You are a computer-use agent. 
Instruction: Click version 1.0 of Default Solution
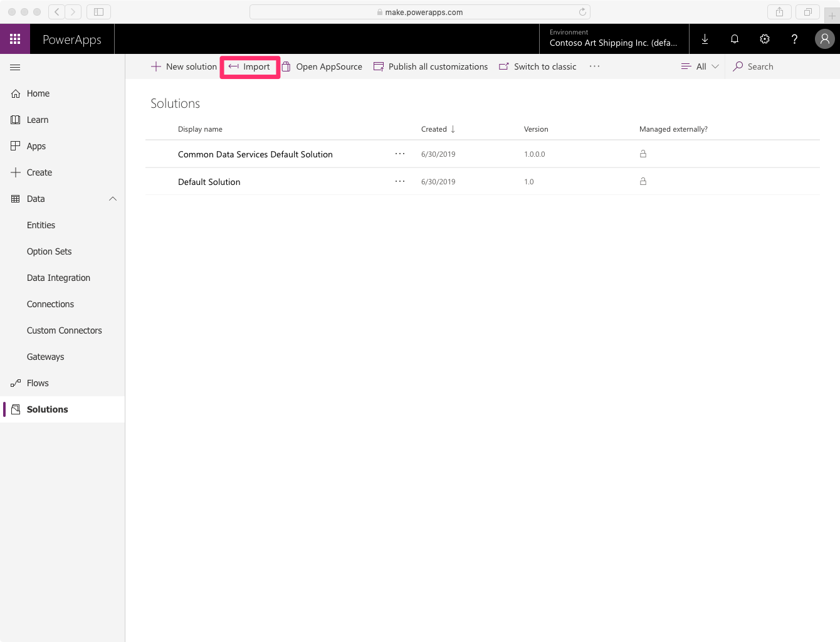(529, 182)
